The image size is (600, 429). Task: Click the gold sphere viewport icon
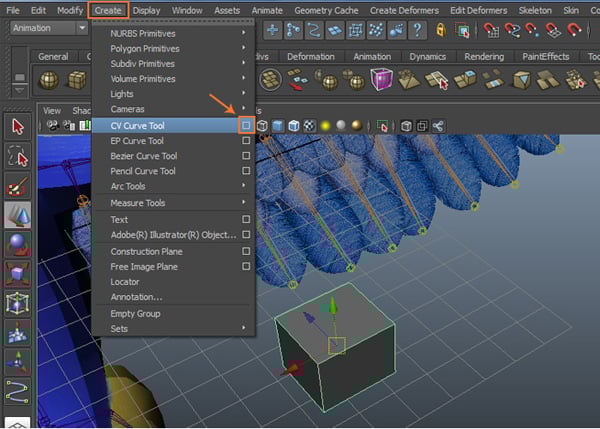coord(357,126)
